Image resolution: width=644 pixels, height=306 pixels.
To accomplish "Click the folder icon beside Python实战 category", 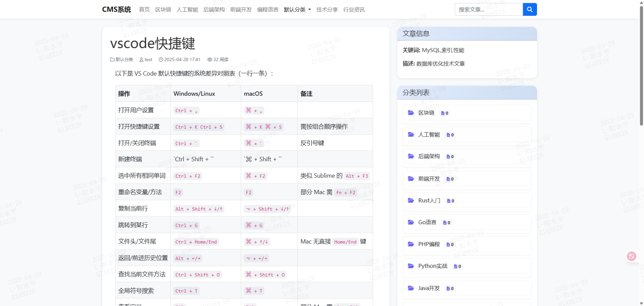I will (411, 266).
